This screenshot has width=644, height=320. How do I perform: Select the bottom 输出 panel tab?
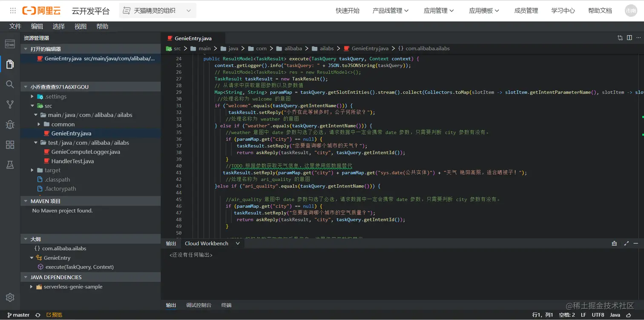coord(171,305)
